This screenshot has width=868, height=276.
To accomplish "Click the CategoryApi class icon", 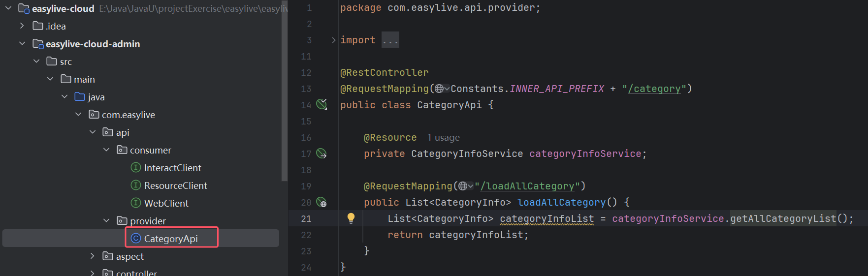I will pos(136,238).
